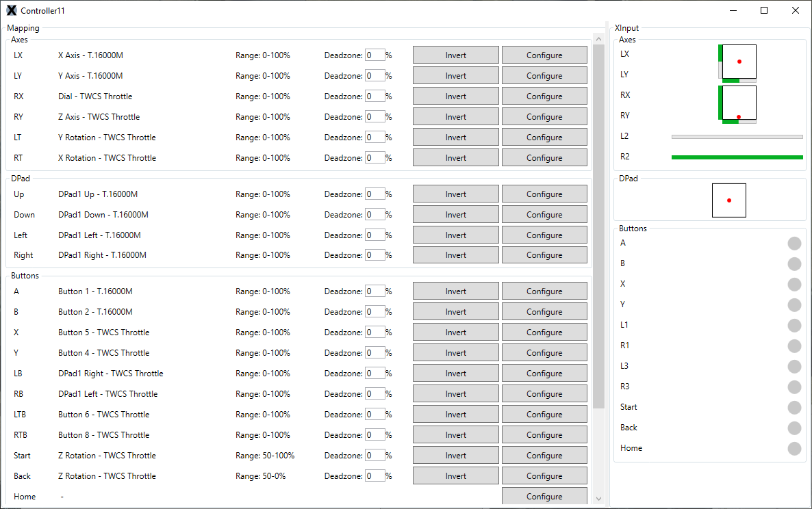Open Configure for the LX axis
Image resolution: width=812 pixels, height=509 pixels.
pyautogui.click(x=544, y=55)
